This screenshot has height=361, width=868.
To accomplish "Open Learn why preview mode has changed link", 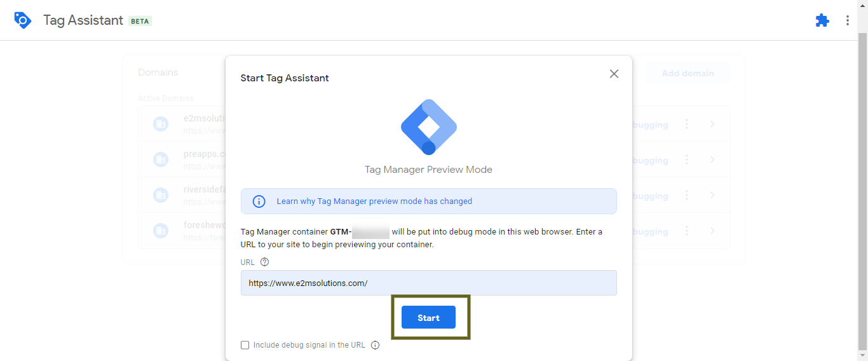I will pyautogui.click(x=374, y=201).
